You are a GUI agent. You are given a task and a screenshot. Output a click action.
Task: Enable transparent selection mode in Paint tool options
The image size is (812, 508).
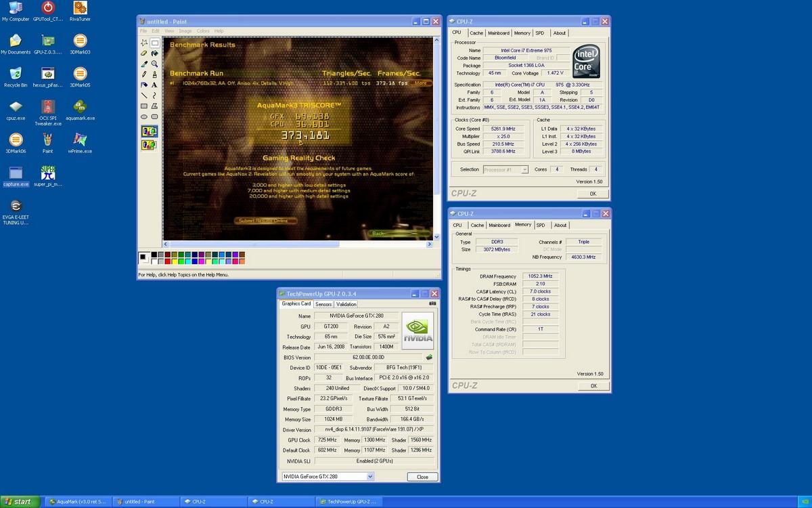[150, 144]
